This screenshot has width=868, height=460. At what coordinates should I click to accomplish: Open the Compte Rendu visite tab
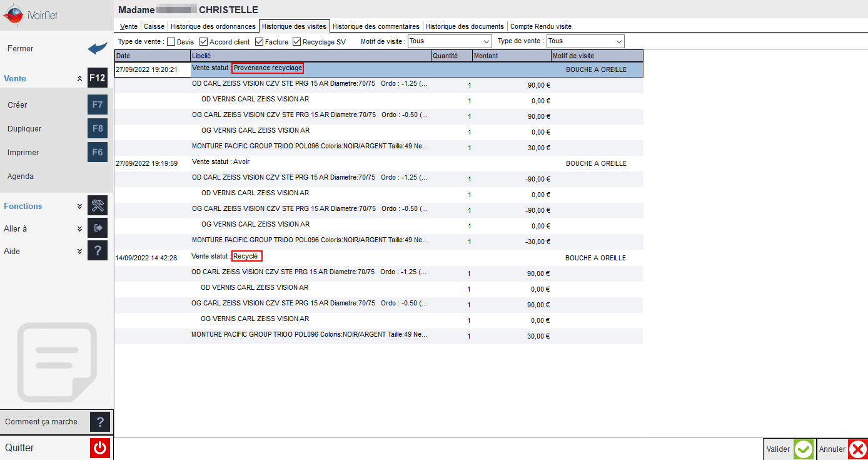pos(541,26)
